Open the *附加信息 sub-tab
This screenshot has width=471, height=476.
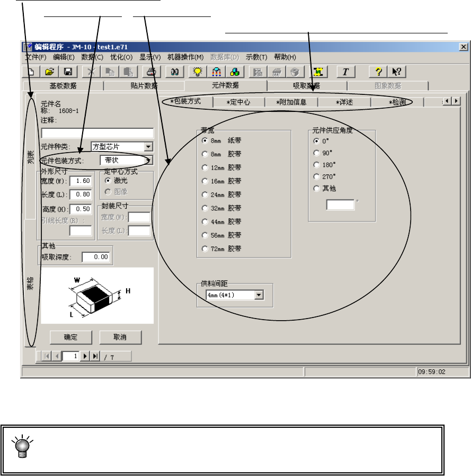point(291,102)
